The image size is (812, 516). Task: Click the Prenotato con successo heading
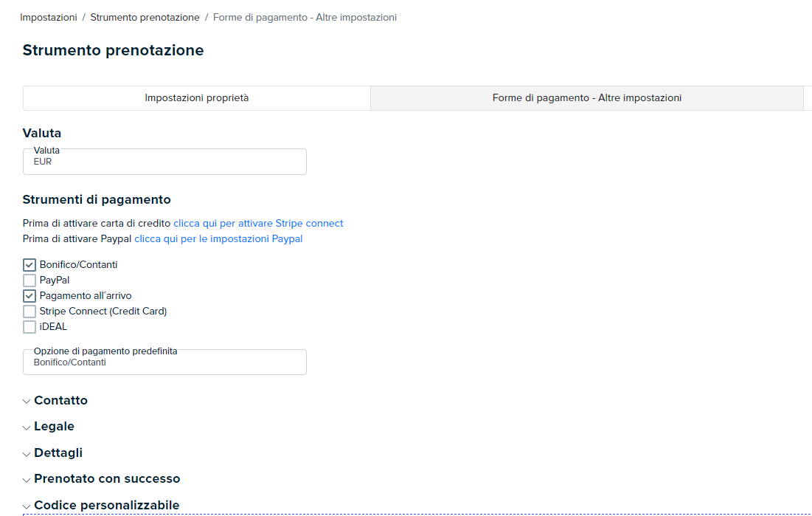107,478
